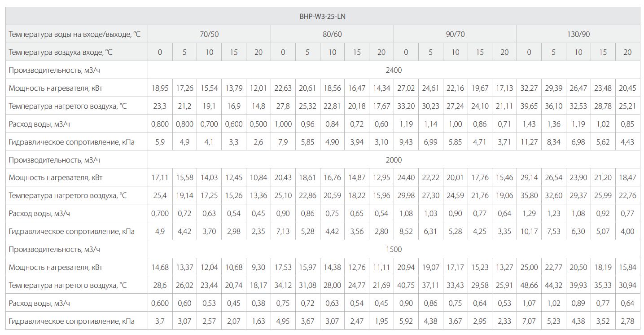Click hydraulic resistance value 10,17
644x335 pixels.
click(x=529, y=232)
